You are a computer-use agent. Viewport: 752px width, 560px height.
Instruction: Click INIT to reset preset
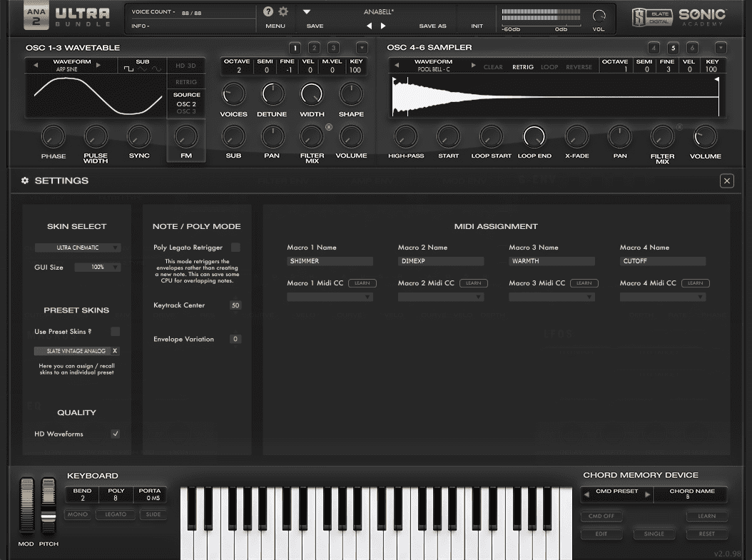(477, 26)
